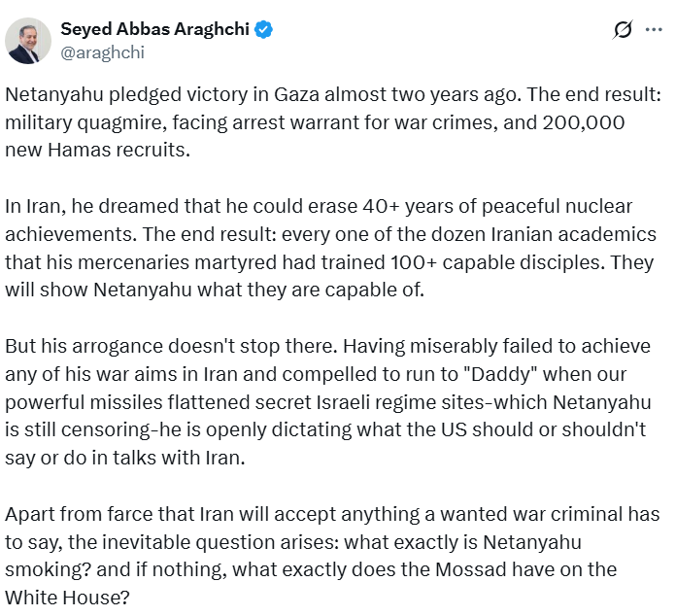Click the word 'smoking?' in the tweet
Image resolution: width=676 pixels, height=616 pixels.
(48, 570)
